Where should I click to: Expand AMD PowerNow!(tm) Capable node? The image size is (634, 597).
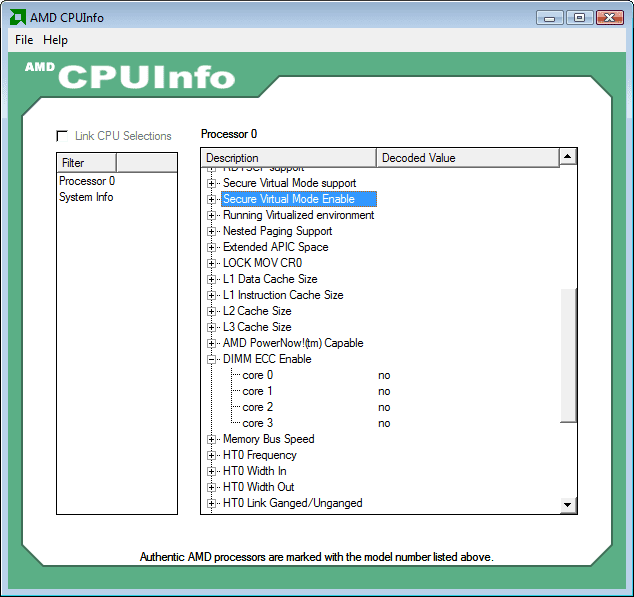(211, 343)
